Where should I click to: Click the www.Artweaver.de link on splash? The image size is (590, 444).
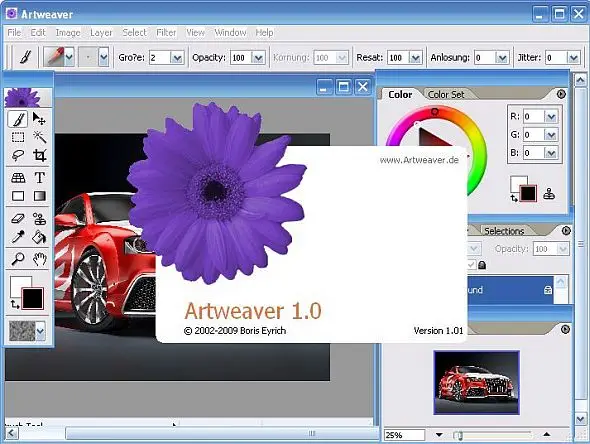[x=419, y=160]
